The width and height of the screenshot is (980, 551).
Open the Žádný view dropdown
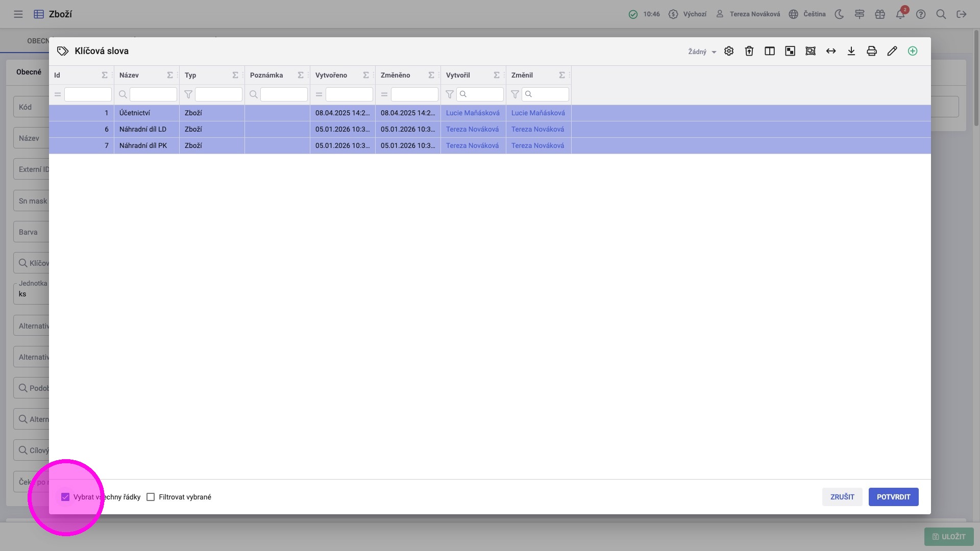(702, 52)
